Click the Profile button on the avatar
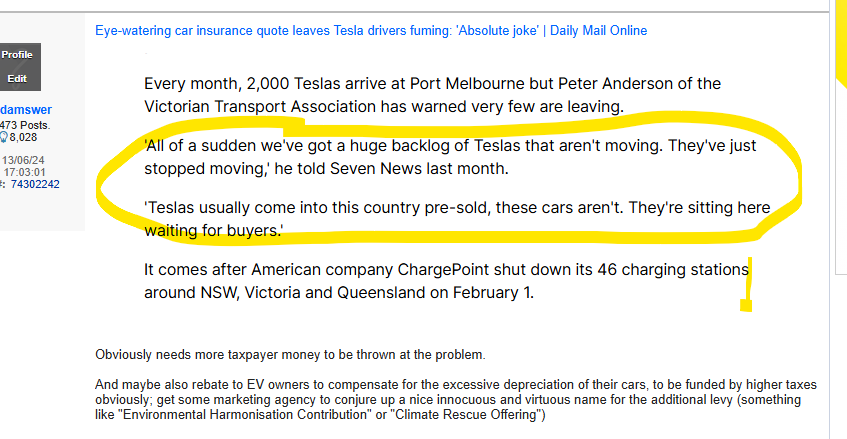This screenshot has width=847, height=439. (x=17, y=55)
